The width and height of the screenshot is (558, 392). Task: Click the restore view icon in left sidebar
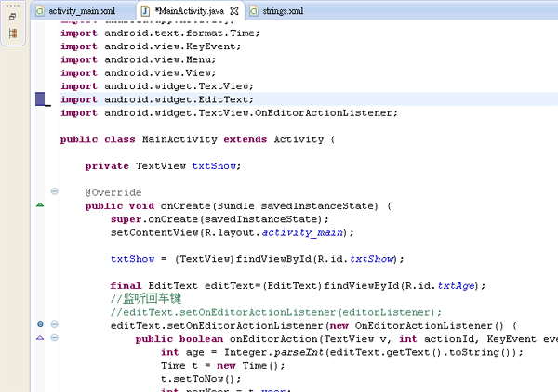pyautogui.click(x=13, y=17)
